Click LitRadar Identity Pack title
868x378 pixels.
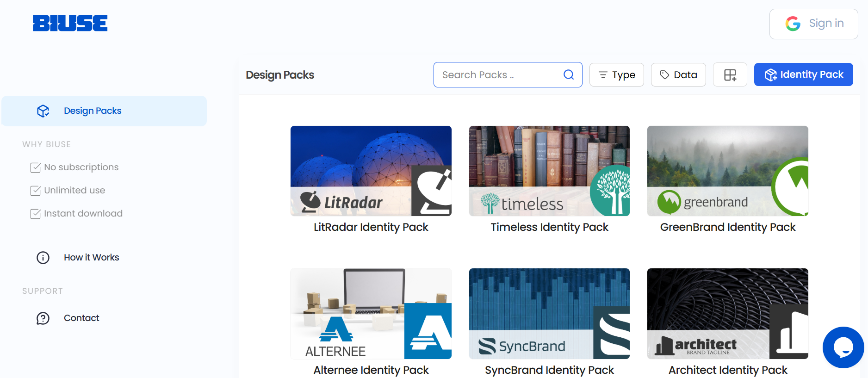click(x=371, y=227)
